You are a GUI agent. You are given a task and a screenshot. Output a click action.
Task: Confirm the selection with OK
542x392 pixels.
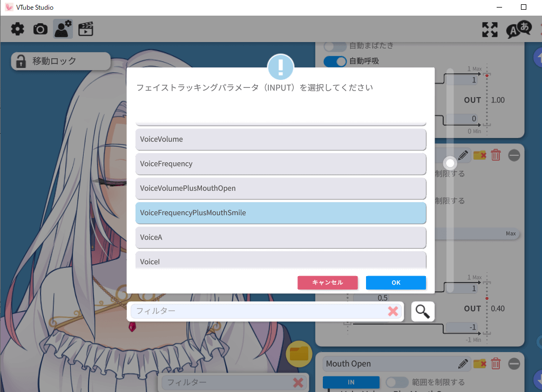tap(396, 283)
